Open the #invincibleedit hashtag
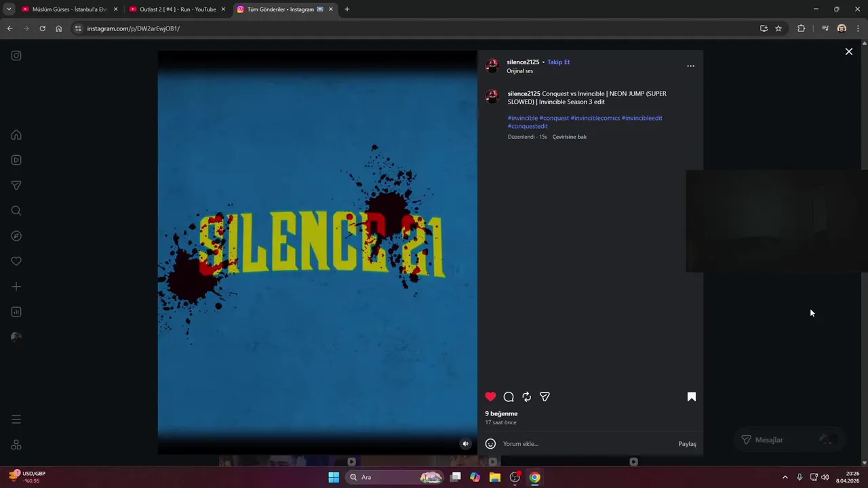The width and height of the screenshot is (868, 488). pos(642,118)
